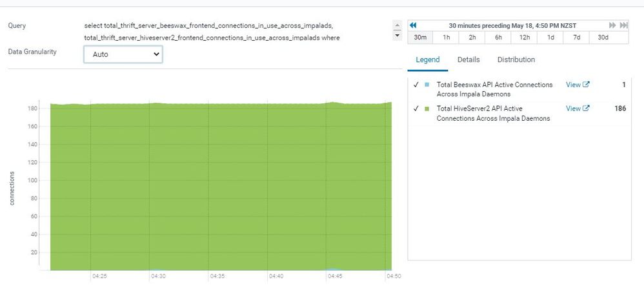
Task: Rewind time range with double-left arrow
Action: click(x=414, y=25)
